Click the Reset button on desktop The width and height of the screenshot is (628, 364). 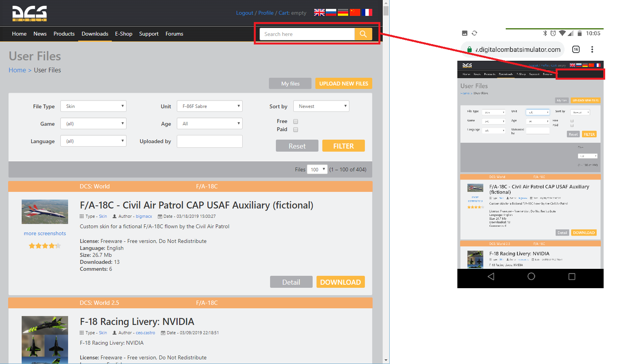pos(297,146)
